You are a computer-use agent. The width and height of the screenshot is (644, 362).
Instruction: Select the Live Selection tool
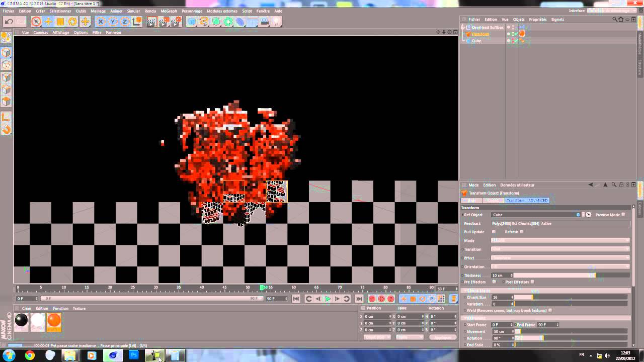pyautogui.click(x=36, y=22)
